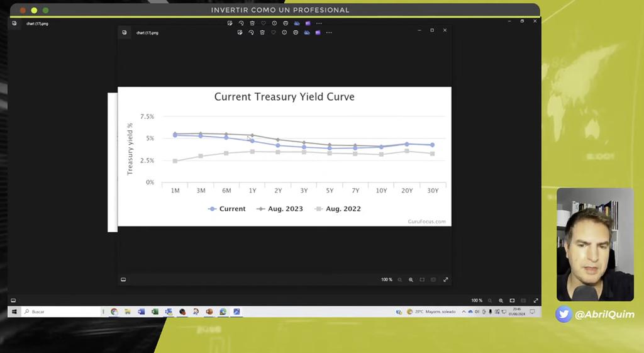Zoom out using front window magnifier minus
This screenshot has width=644, height=353.
pos(399,279)
